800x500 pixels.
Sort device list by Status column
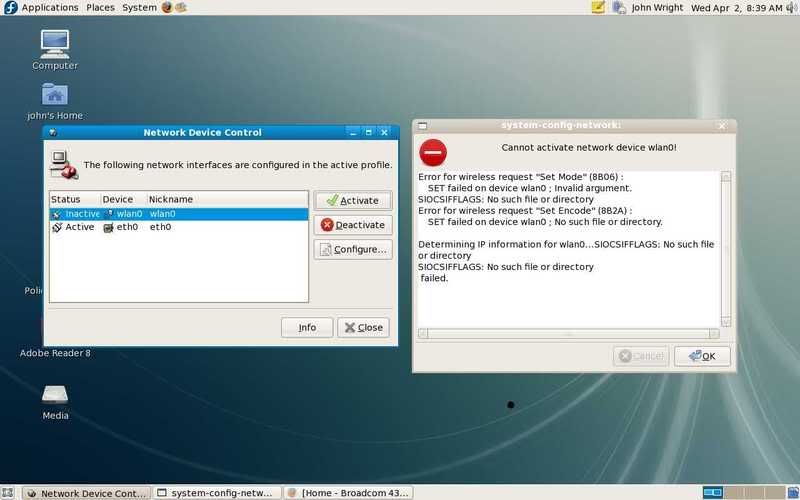click(x=75, y=199)
